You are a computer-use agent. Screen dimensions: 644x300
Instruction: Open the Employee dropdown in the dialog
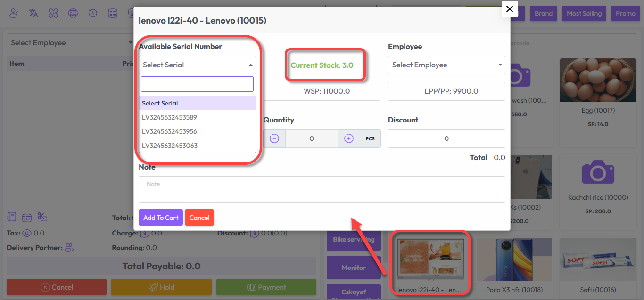click(x=446, y=65)
